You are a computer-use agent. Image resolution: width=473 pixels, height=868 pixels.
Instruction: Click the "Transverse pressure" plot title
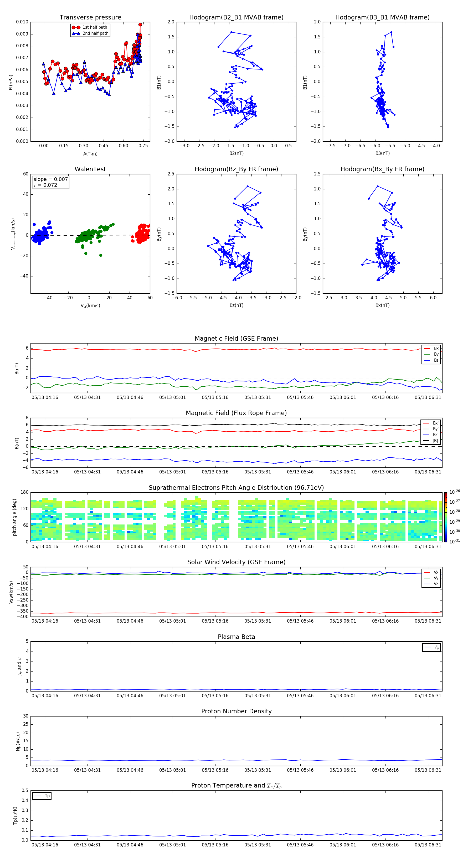pos(90,17)
